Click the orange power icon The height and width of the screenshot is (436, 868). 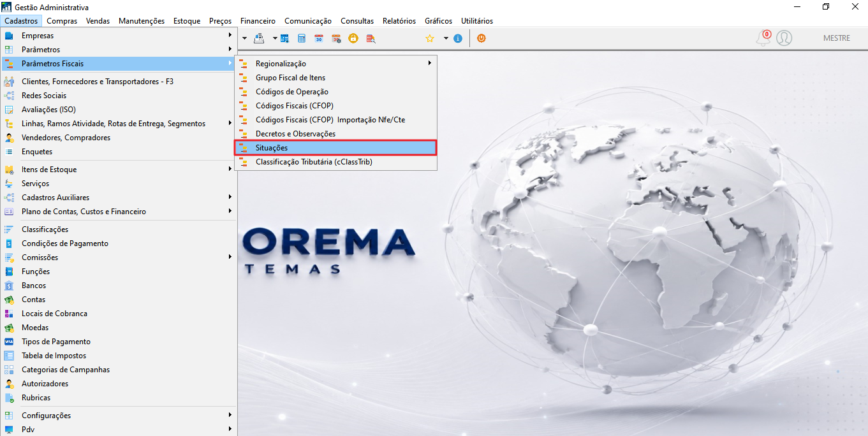[x=482, y=38]
